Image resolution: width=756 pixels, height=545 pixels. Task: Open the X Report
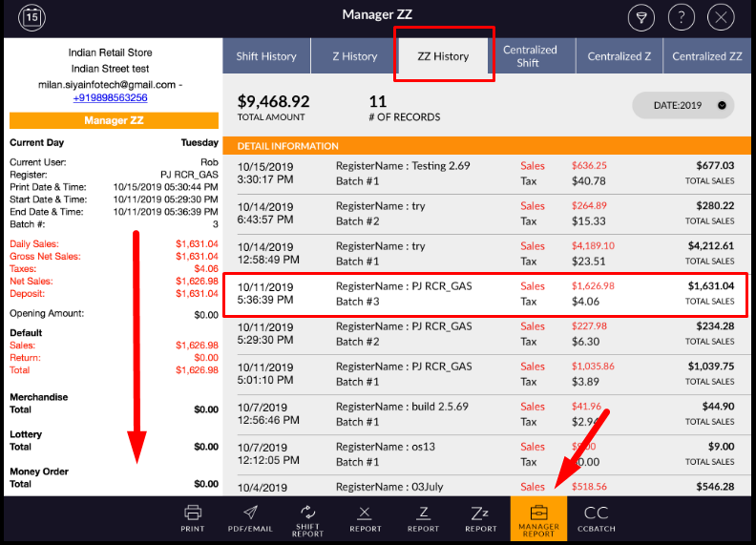coord(366,518)
